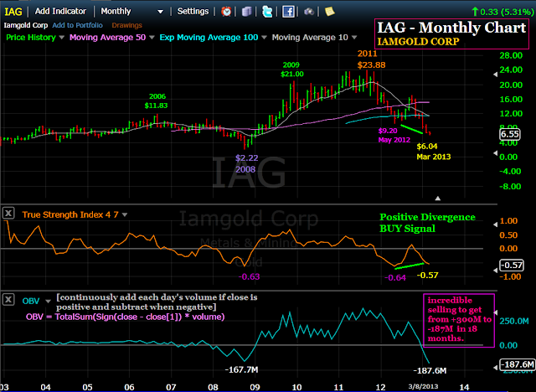
Task: Click the scale arrow above 250.0M on the OBV axis
Action: [x=495, y=312]
